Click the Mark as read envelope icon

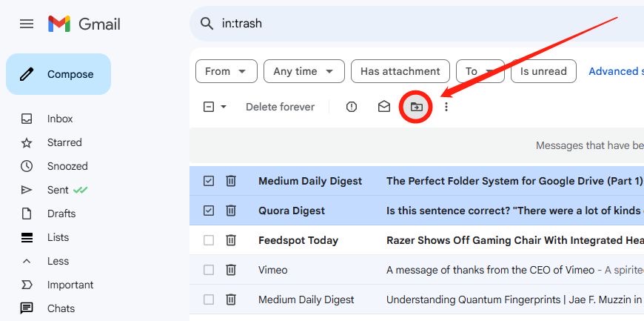[x=383, y=107]
